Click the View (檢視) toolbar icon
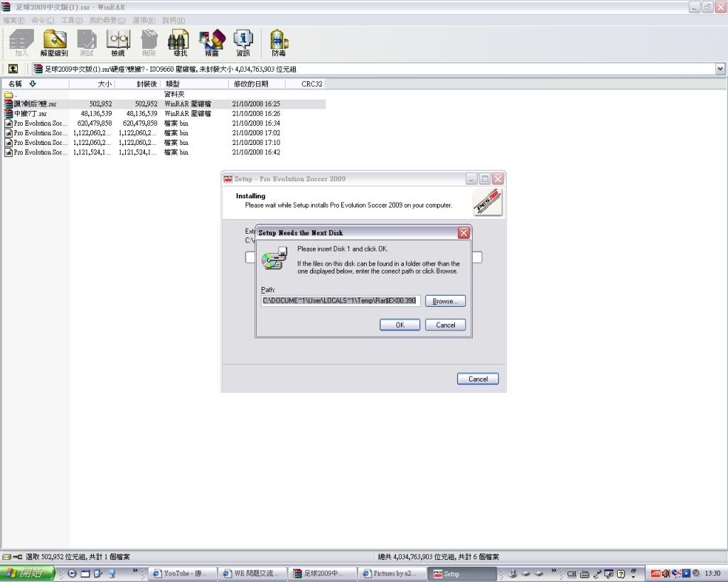The height and width of the screenshot is (582, 728). 118,43
